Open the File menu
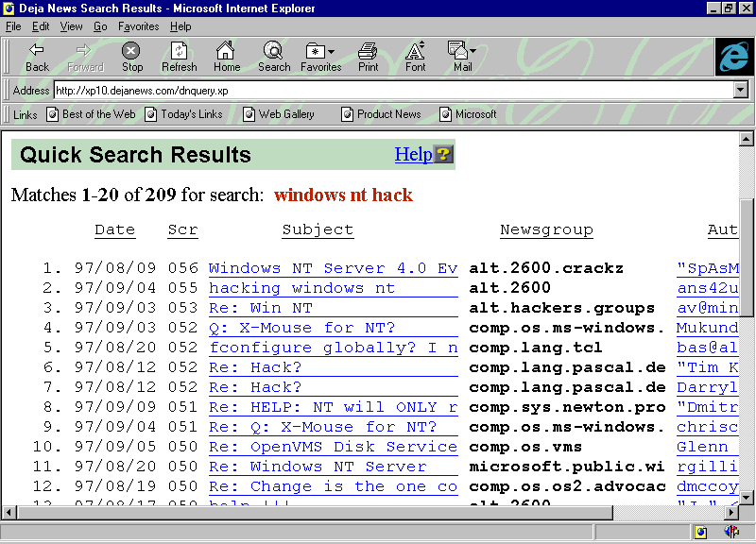 pyautogui.click(x=13, y=26)
